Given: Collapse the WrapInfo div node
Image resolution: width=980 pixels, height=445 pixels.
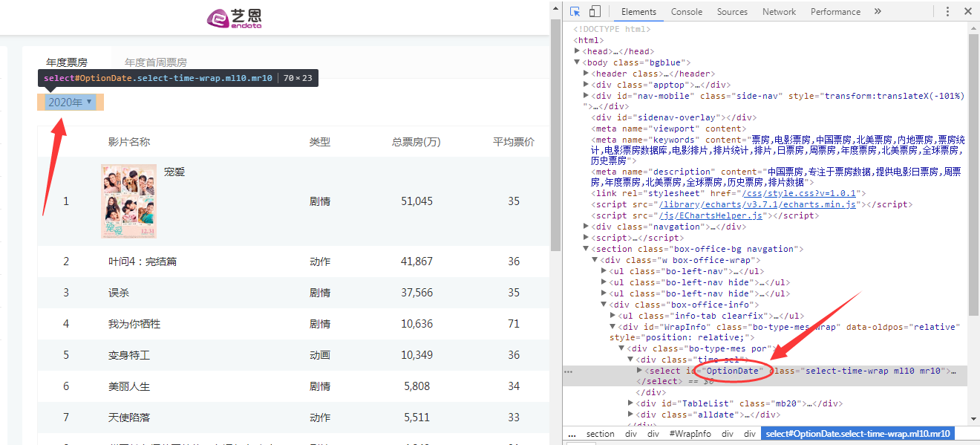Looking at the screenshot, I should point(613,327).
